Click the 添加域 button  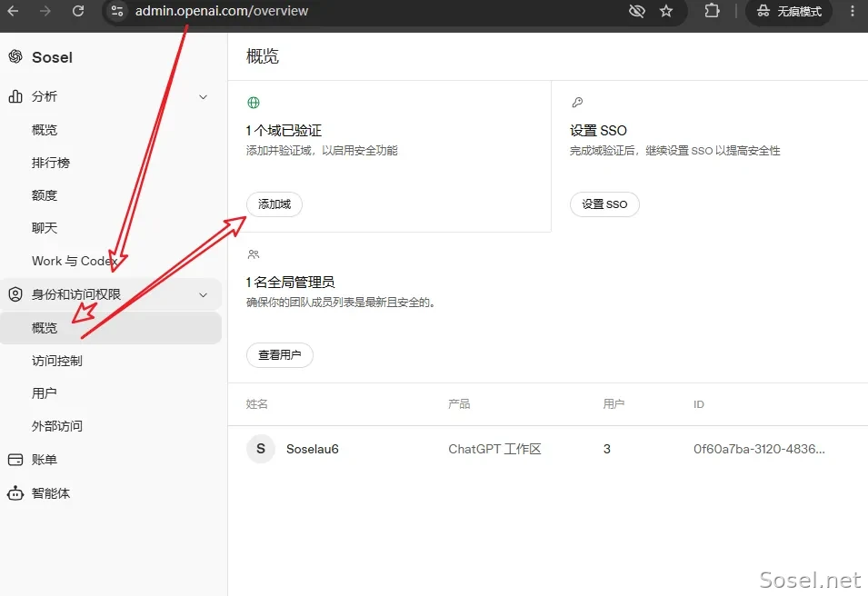coord(274,204)
